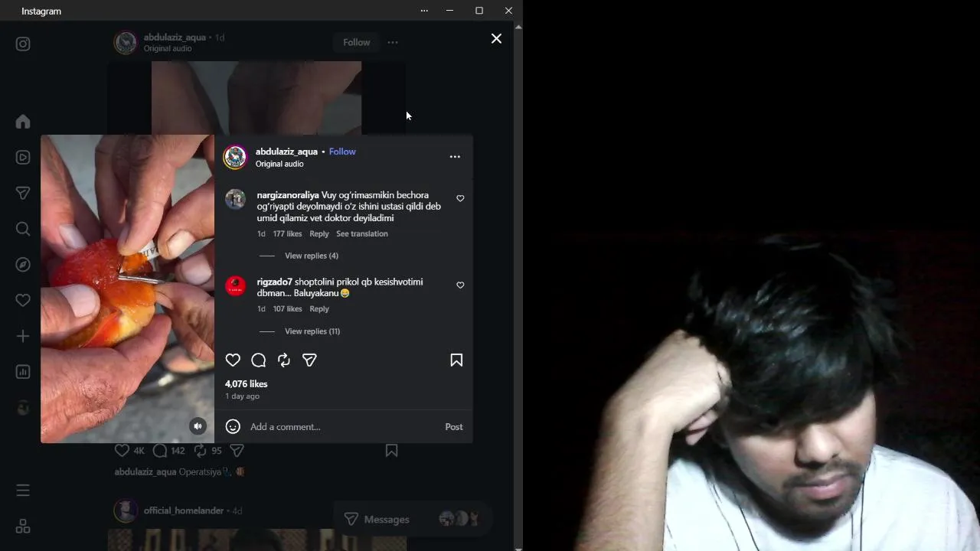The height and width of the screenshot is (551, 980).
Task: Go to Home in the sidebar
Action: (23, 122)
